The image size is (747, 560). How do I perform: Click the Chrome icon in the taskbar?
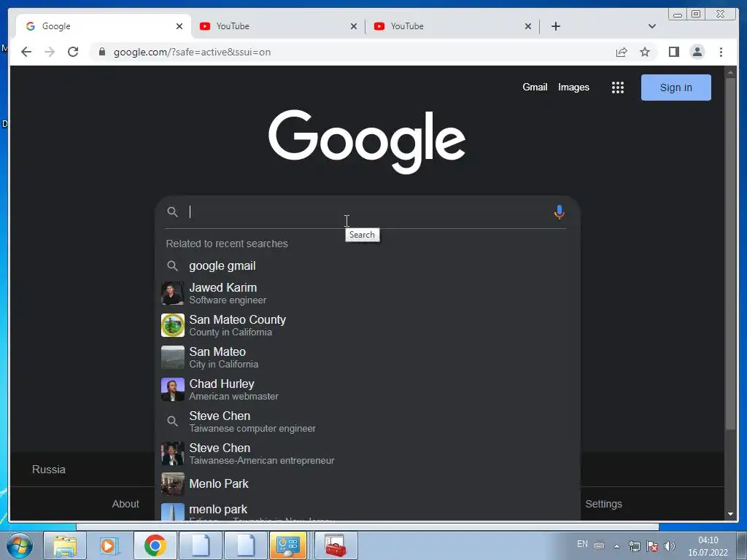155,545
